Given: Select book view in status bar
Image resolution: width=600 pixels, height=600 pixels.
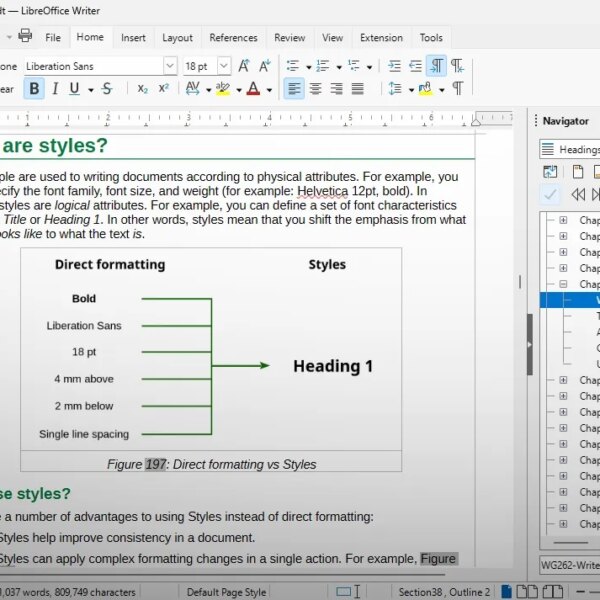Looking at the screenshot, I should coord(553,592).
